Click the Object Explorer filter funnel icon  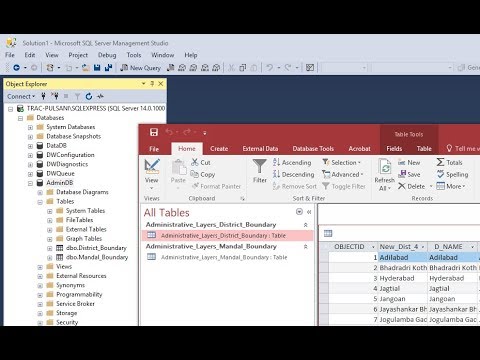(77, 96)
